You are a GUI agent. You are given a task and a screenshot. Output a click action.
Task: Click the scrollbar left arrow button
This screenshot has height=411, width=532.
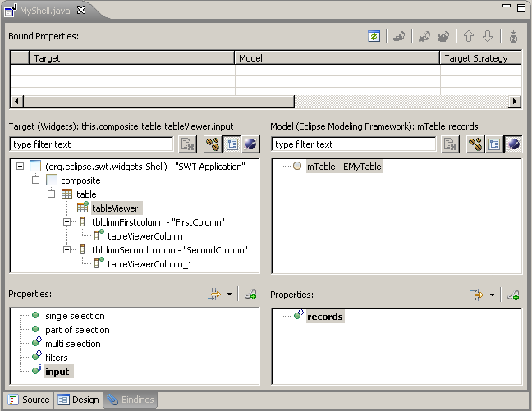17,101
